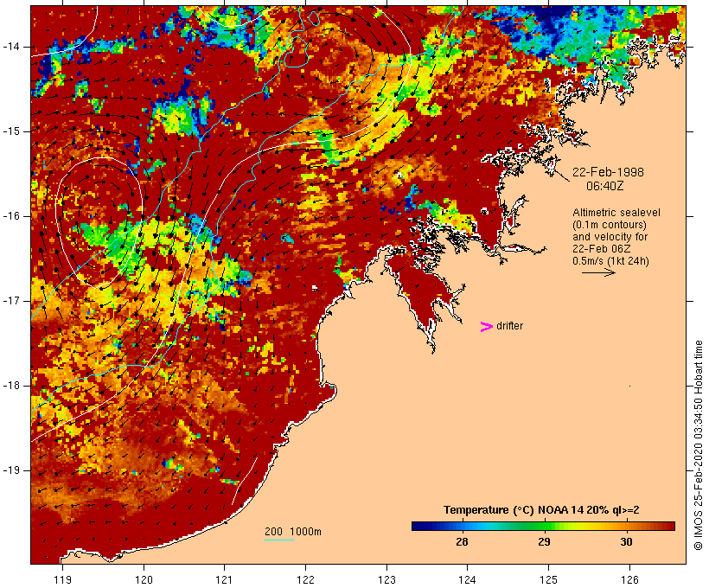709x588 pixels.
Task: Click the 123 longitude axis label
Action: (386, 579)
